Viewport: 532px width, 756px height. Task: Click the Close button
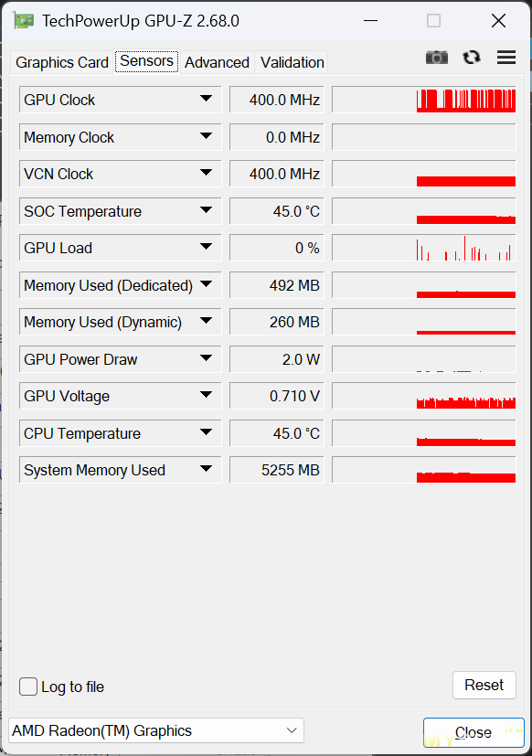click(473, 732)
